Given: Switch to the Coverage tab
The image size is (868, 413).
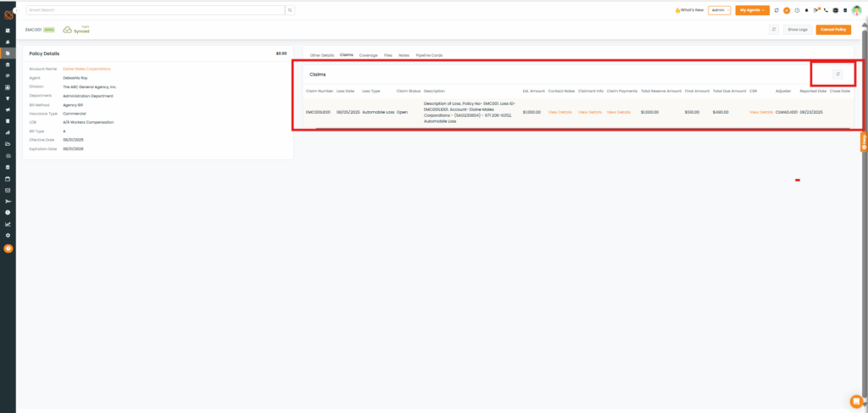Looking at the screenshot, I should (x=368, y=55).
